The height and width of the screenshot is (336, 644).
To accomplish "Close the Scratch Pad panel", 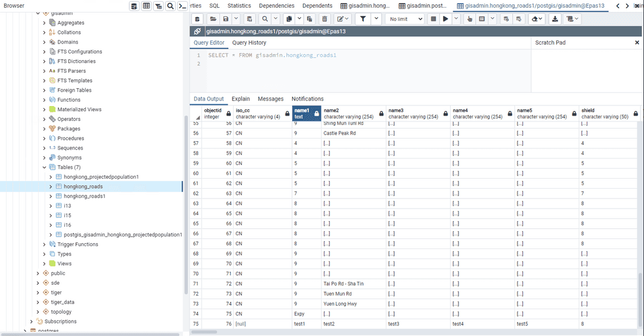I will coord(637,43).
